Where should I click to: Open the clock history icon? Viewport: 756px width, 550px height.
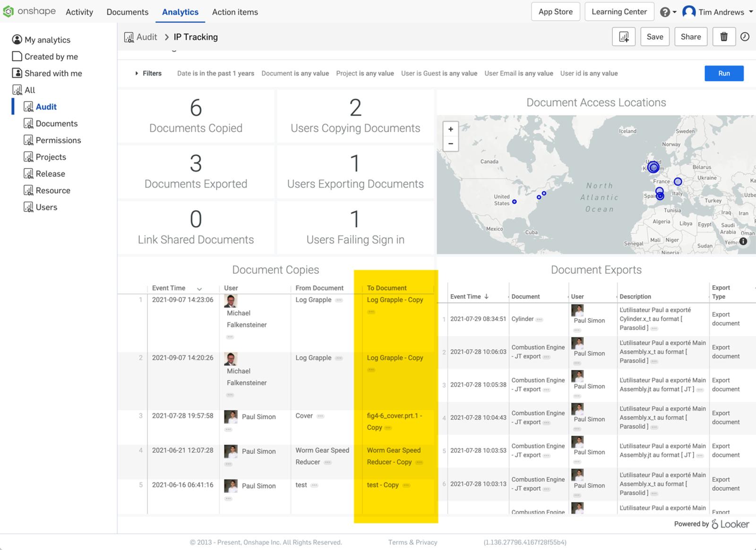pyautogui.click(x=745, y=37)
